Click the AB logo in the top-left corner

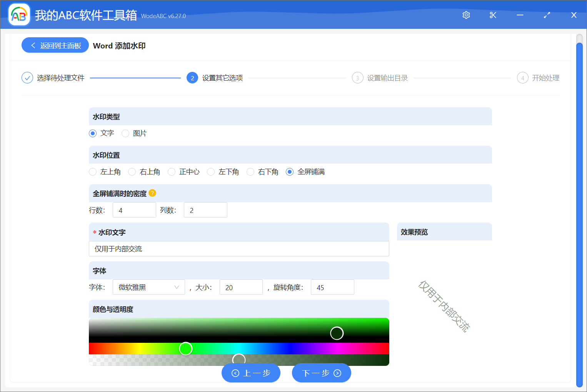19,15
